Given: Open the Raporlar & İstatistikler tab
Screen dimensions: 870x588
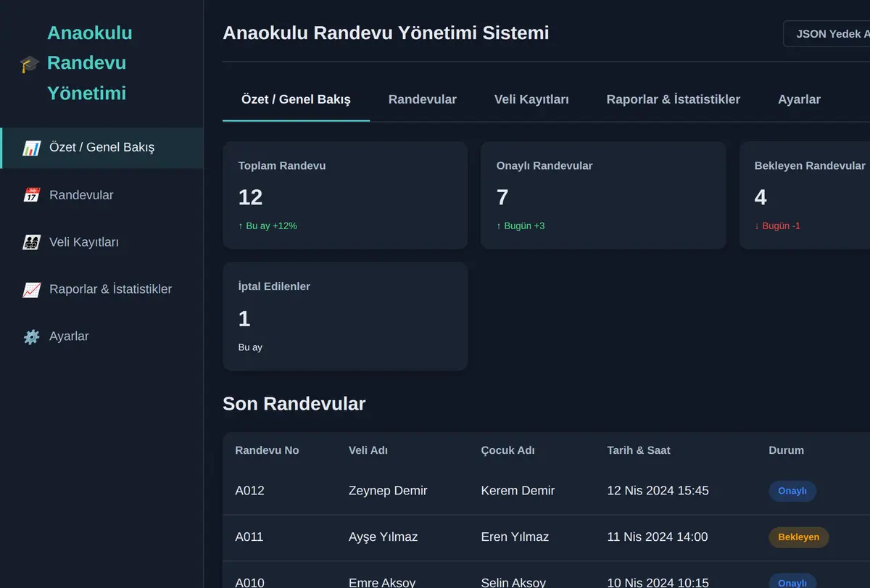Looking at the screenshot, I should click(x=674, y=99).
